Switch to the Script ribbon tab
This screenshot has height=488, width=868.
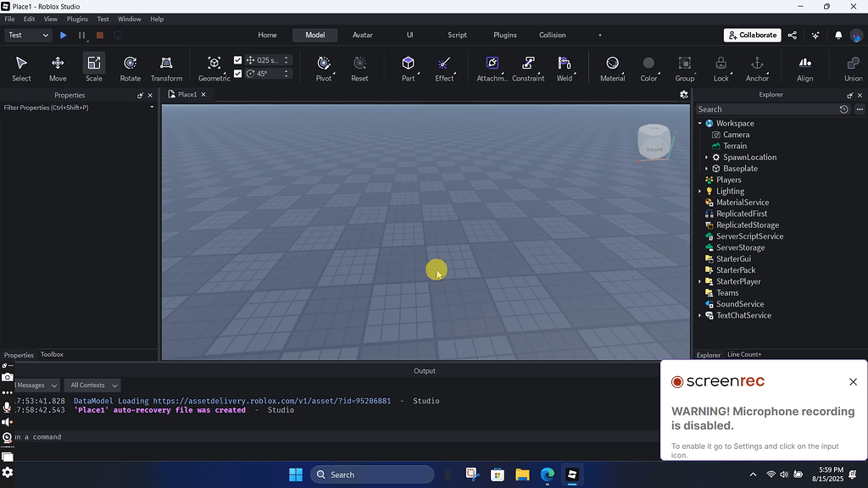click(x=457, y=35)
